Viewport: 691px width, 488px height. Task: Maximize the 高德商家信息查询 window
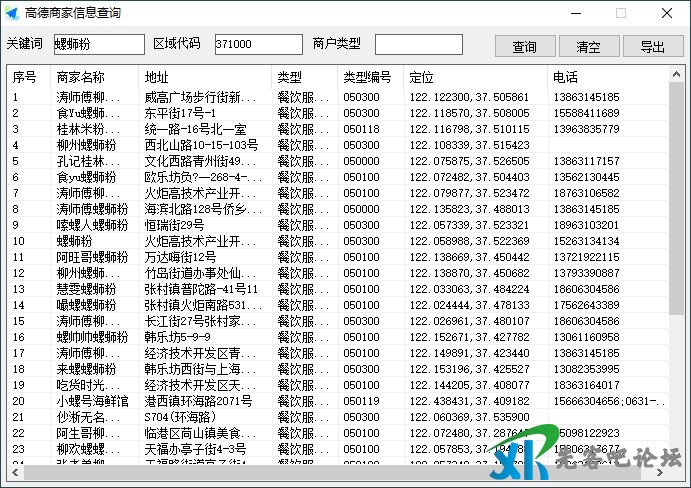[620, 13]
